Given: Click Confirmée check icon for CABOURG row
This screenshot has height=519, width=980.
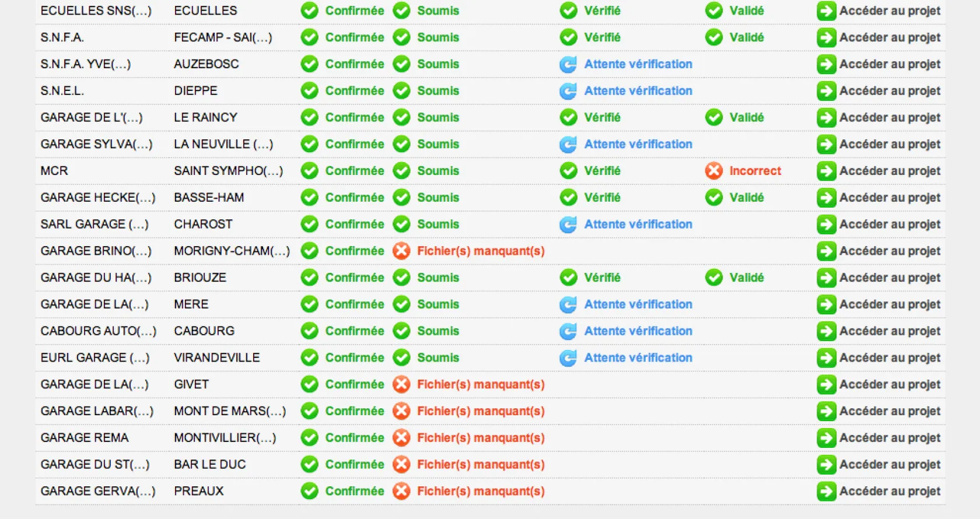Looking at the screenshot, I should [x=309, y=331].
